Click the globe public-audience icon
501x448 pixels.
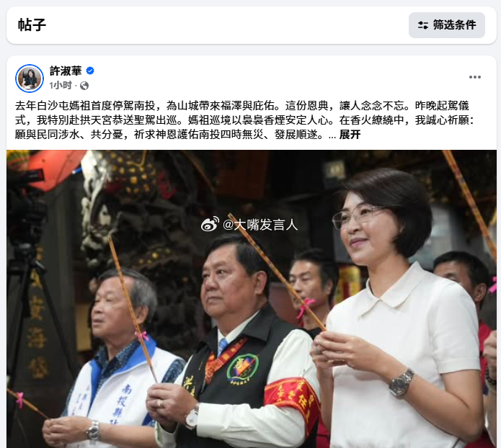84,86
